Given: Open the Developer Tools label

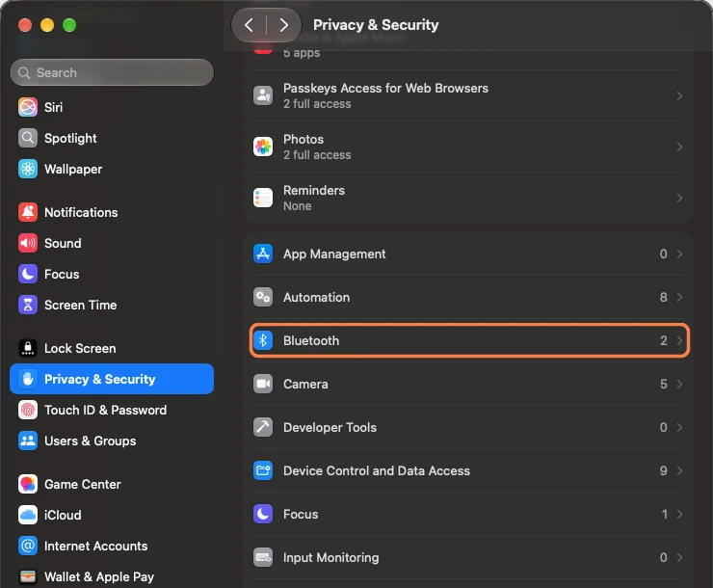Looking at the screenshot, I should pos(330,427).
